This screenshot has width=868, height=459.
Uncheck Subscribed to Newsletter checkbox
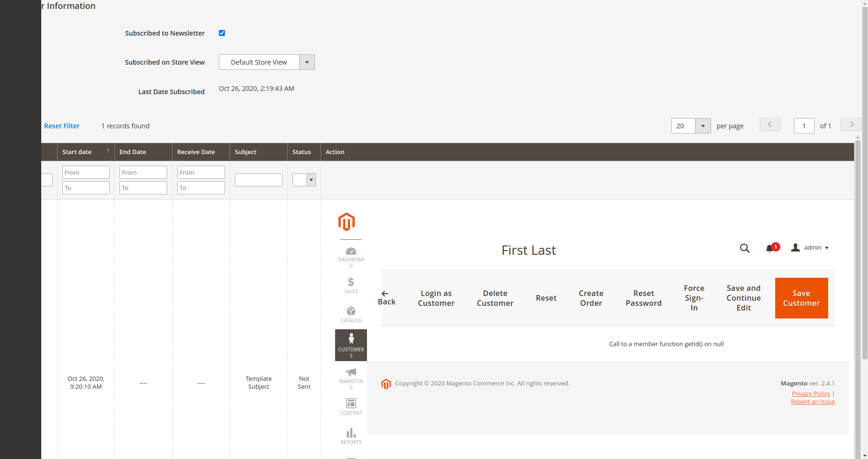coord(222,33)
